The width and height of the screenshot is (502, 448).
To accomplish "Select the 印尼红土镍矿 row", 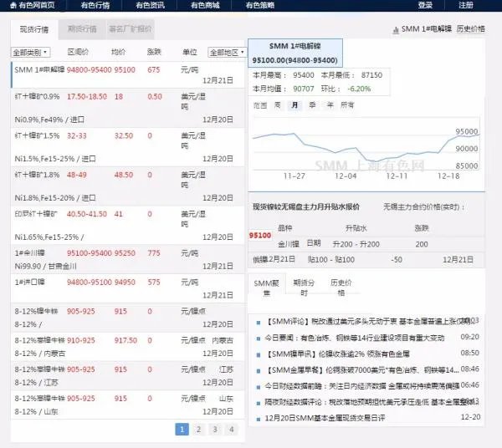I will point(128,226).
